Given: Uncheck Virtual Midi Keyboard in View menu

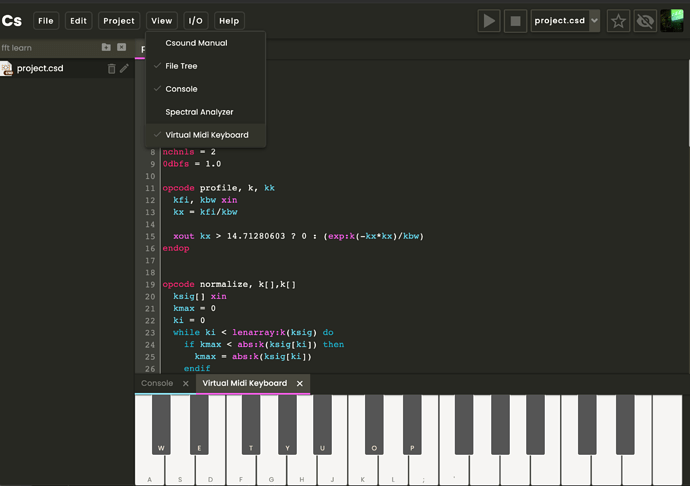Looking at the screenshot, I should 206,135.
